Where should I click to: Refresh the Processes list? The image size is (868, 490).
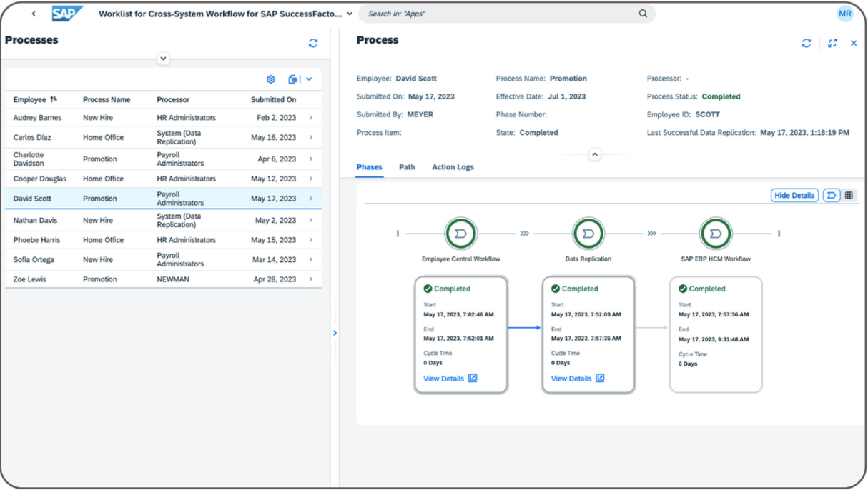pos(312,42)
